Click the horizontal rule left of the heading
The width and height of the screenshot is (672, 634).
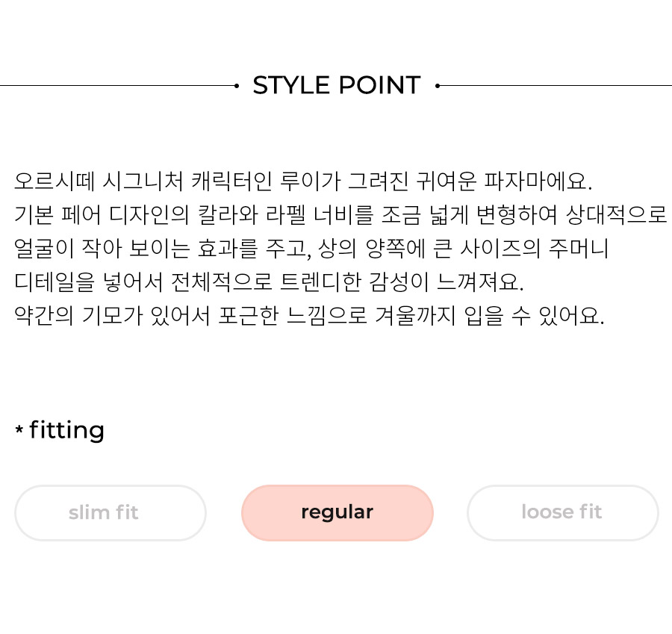[x=117, y=86]
